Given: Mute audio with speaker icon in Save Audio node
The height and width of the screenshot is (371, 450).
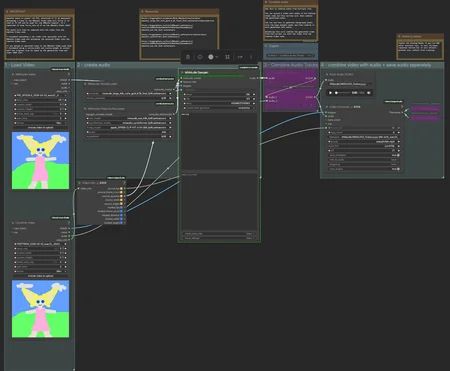Looking at the screenshot, I should (369, 93).
